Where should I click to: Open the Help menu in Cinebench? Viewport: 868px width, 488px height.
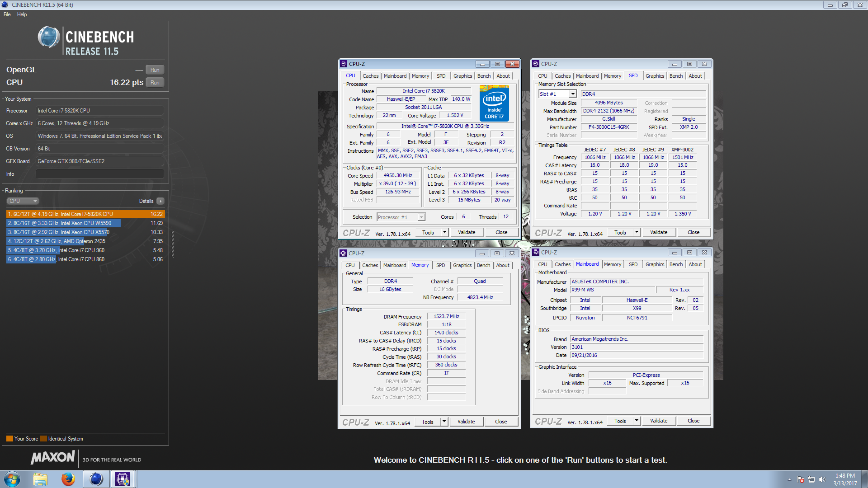[22, 14]
